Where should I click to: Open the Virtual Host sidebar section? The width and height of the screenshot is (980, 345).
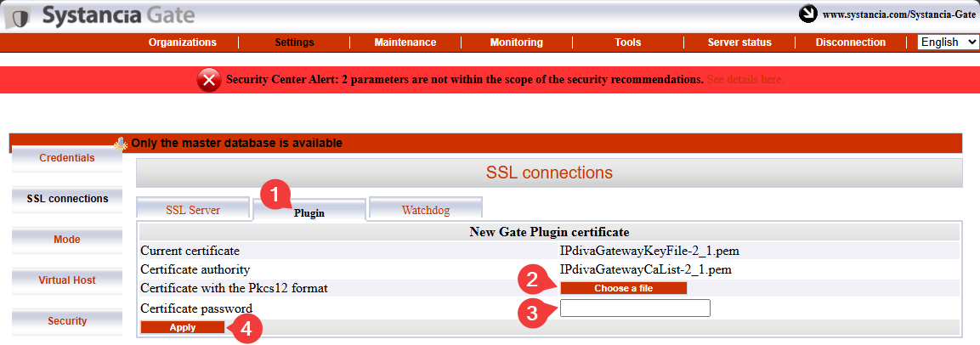click(67, 280)
